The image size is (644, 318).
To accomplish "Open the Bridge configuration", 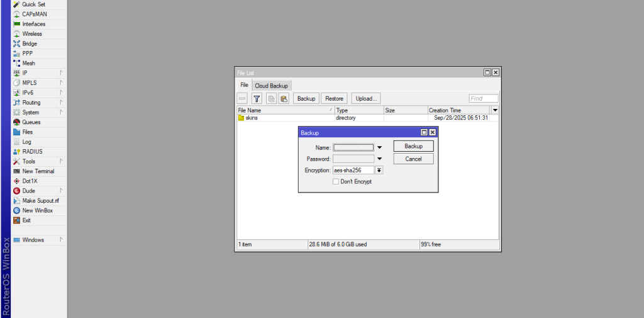I will tap(30, 44).
